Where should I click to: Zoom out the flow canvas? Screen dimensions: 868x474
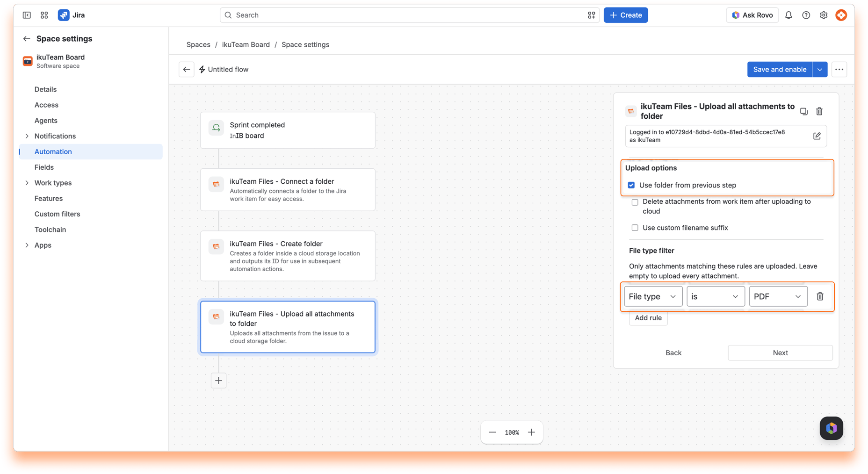[x=492, y=432]
